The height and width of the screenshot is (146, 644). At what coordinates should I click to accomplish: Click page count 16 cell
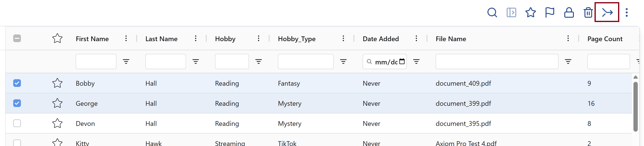[x=591, y=103]
